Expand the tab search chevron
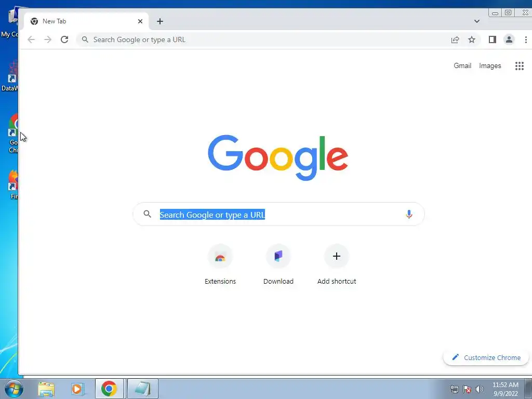Image resolution: width=532 pixels, height=399 pixels. click(477, 21)
